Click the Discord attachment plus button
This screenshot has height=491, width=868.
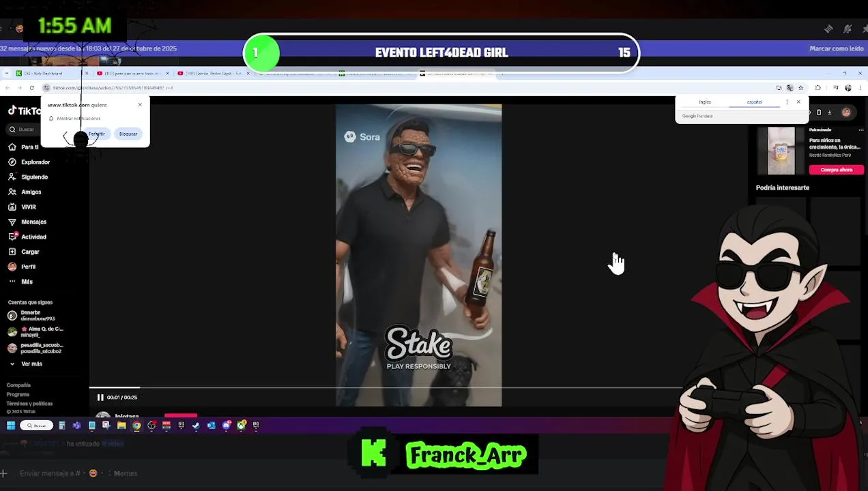pyautogui.click(x=3, y=473)
